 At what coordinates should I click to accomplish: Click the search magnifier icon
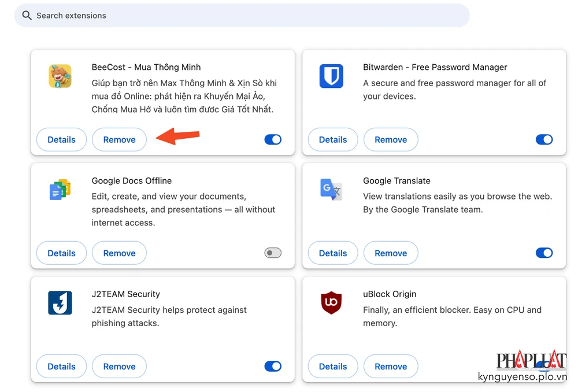[x=27, y=16]
